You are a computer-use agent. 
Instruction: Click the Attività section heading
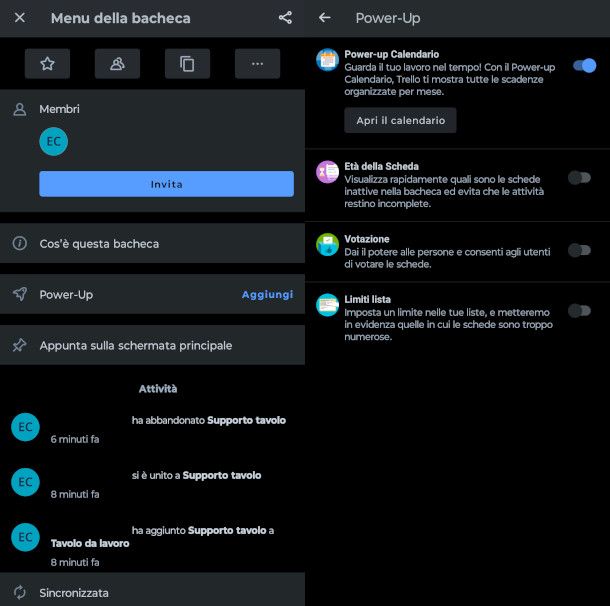tap(158, 389)
